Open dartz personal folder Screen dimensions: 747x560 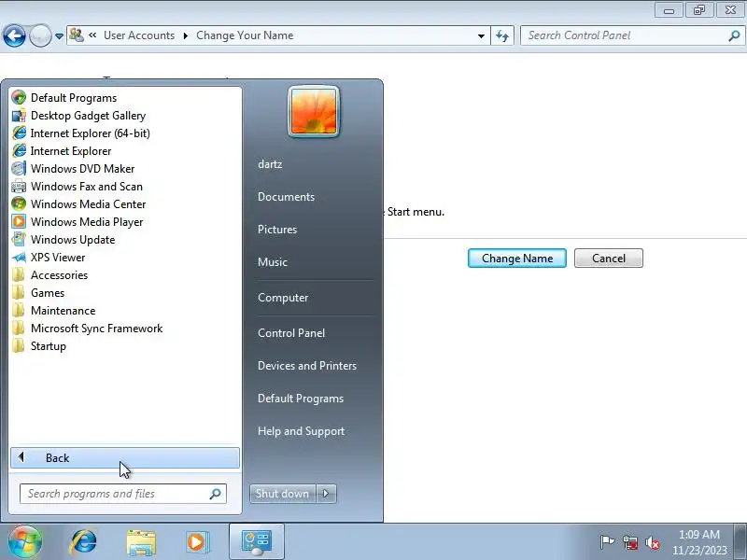click(x=270, y=164)
